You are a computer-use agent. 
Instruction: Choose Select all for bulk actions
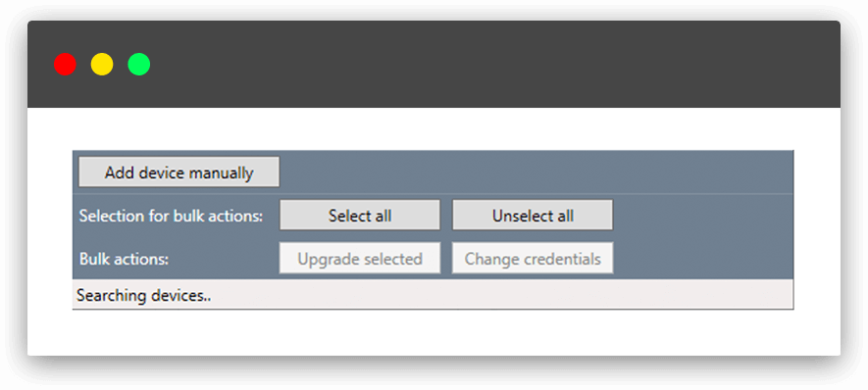(x=360, y=216)
